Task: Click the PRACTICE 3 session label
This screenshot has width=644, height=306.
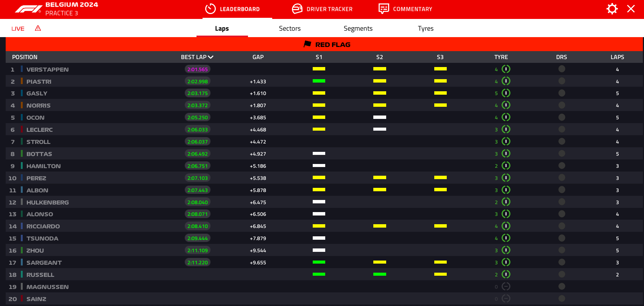Action: [62, 13]
